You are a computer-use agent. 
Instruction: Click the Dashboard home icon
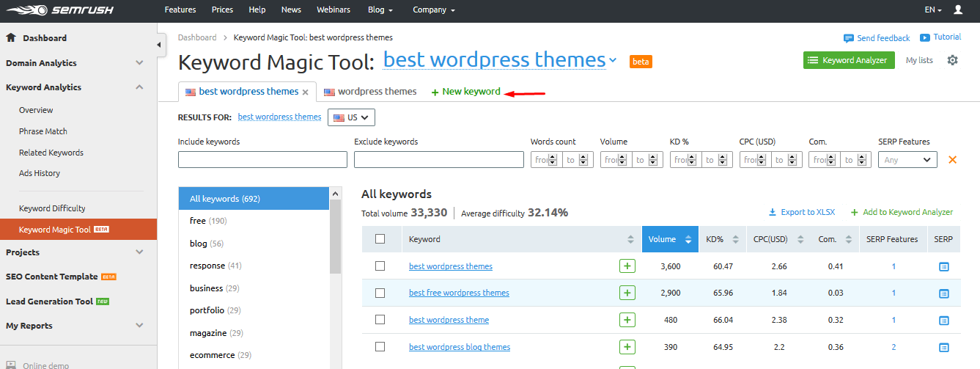(x=11, y=37)
